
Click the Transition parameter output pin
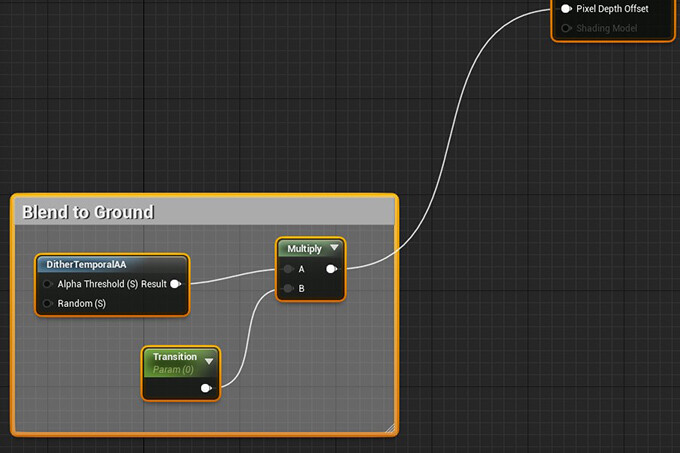pos(206,388)
